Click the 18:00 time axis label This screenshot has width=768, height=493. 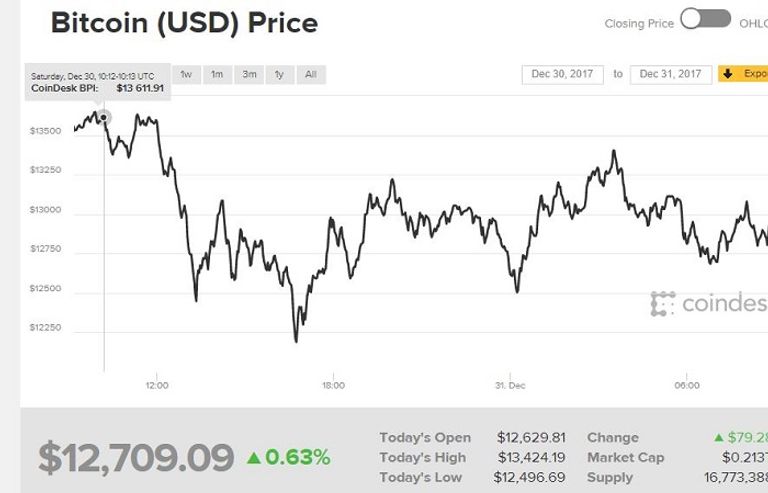333,385
